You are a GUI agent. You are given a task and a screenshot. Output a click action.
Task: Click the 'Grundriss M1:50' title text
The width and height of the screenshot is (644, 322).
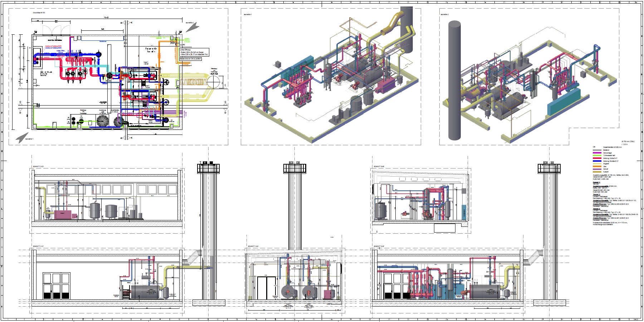coord(39,13)
